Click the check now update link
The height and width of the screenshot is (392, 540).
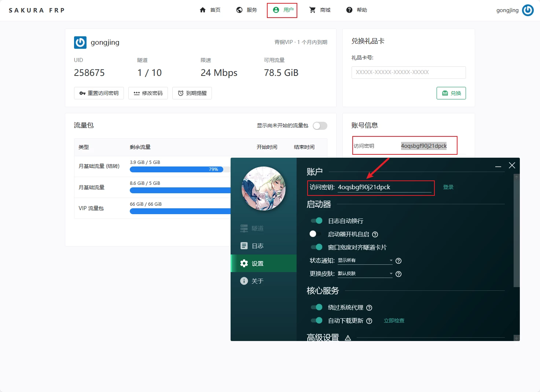coord(394,320)
